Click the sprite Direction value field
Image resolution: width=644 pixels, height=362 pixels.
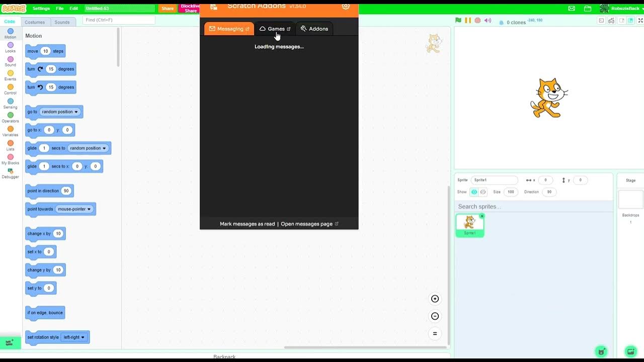pos(549,192)
